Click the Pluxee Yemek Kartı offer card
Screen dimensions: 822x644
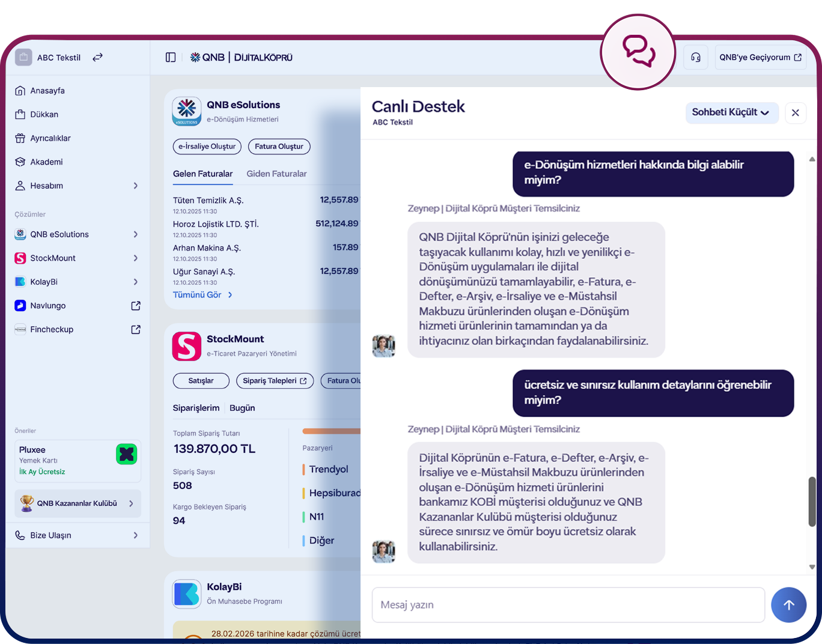click(x=78, y=461)
